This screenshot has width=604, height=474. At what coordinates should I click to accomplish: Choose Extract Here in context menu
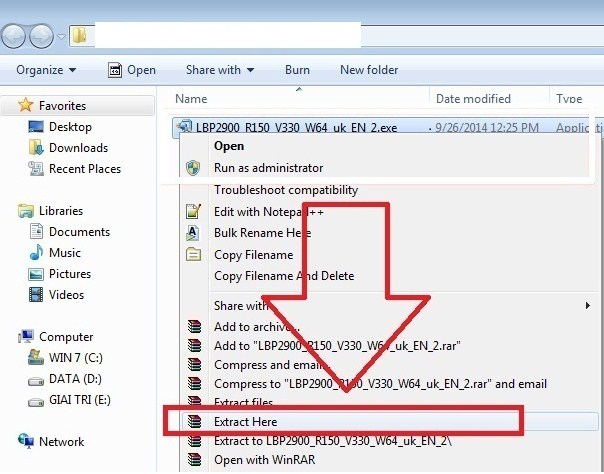coord(245,422)
